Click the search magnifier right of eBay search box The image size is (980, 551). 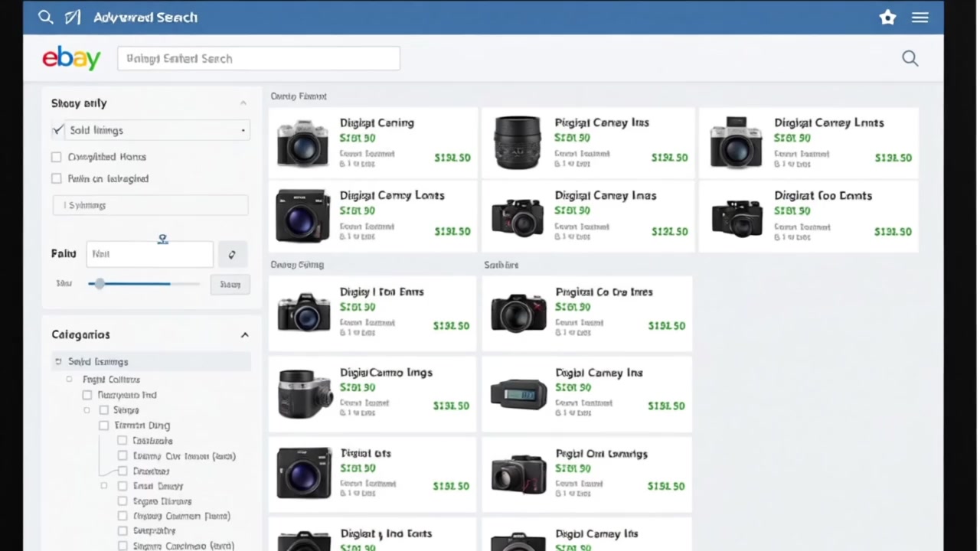[910, 58]
